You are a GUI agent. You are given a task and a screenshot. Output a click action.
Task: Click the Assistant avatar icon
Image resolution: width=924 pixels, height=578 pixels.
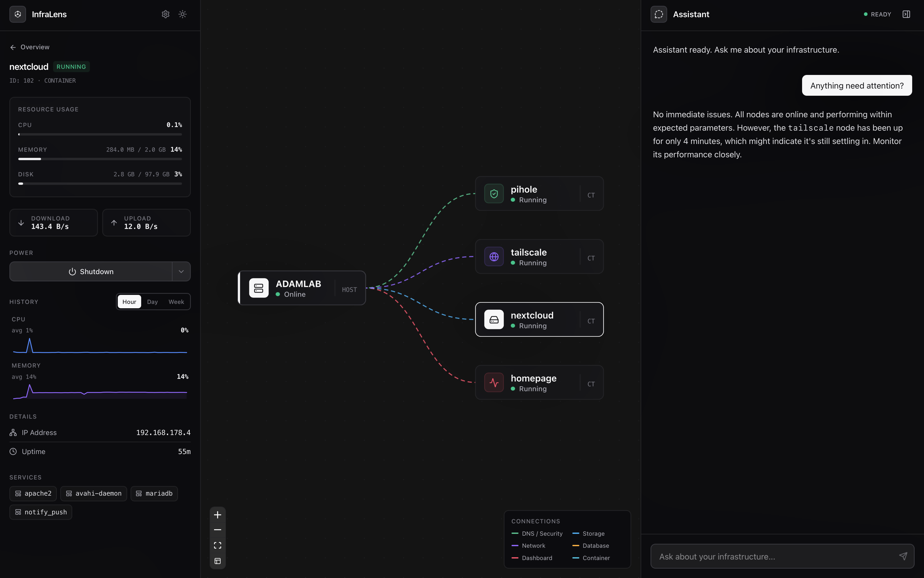pyautogui.click(x=659, y=14)
